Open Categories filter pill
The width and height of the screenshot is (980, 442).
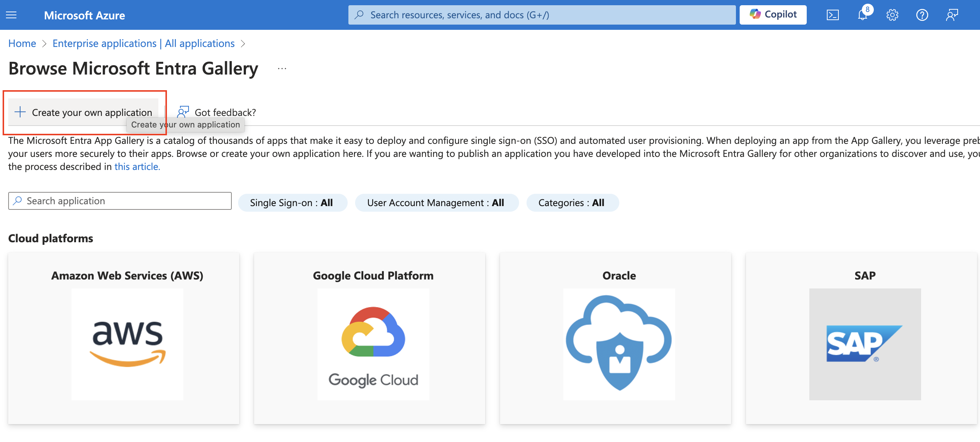coord(572,203)
